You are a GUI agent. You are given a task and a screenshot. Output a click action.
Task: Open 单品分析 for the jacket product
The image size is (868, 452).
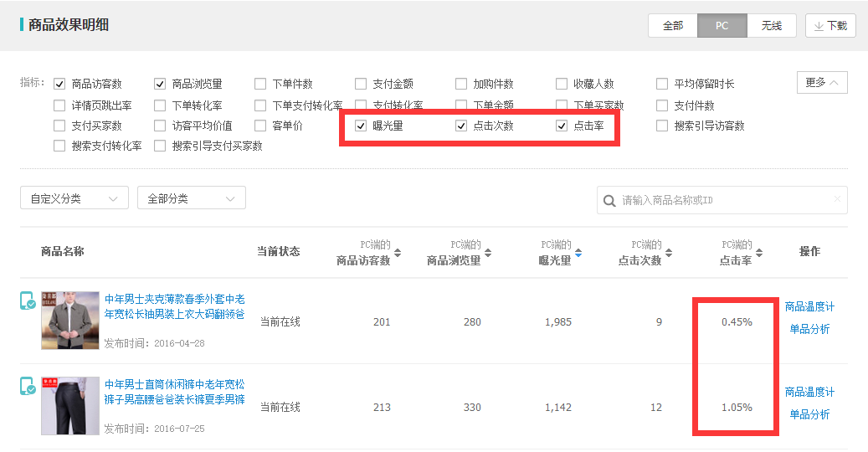point(809,329)
